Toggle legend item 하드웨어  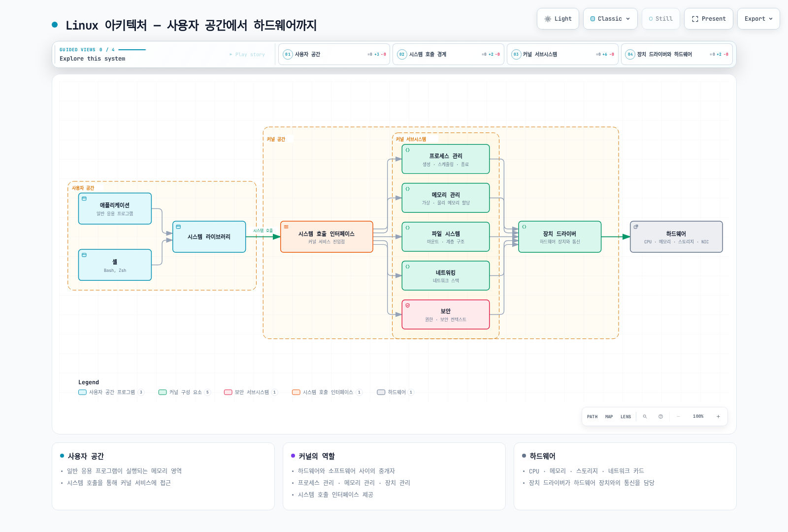tap(395, 392)
